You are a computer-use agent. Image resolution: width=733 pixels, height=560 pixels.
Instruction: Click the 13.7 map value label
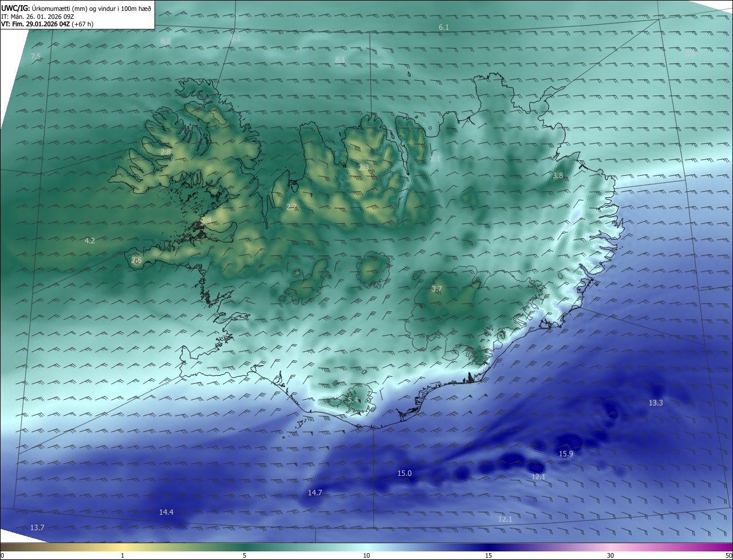pos(37,527)
